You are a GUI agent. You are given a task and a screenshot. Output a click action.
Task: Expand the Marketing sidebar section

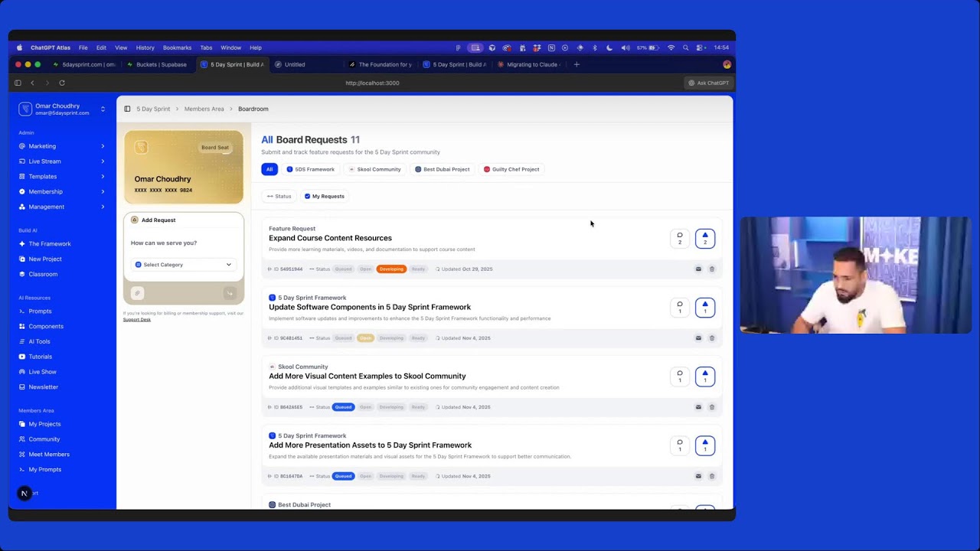coord(62,146)
